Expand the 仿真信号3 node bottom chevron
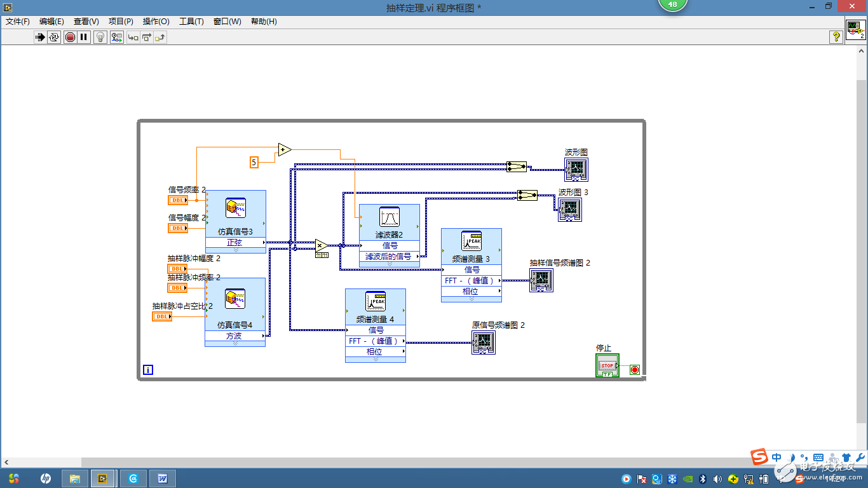This screenshot has height=488, width=868. (x=235, y=250)
